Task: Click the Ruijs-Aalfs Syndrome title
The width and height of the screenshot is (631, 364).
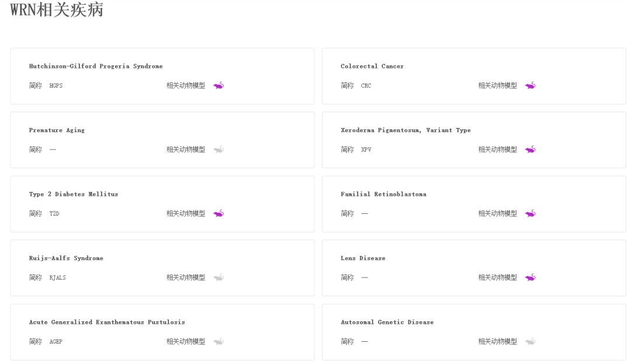Action: pos(66,258)
